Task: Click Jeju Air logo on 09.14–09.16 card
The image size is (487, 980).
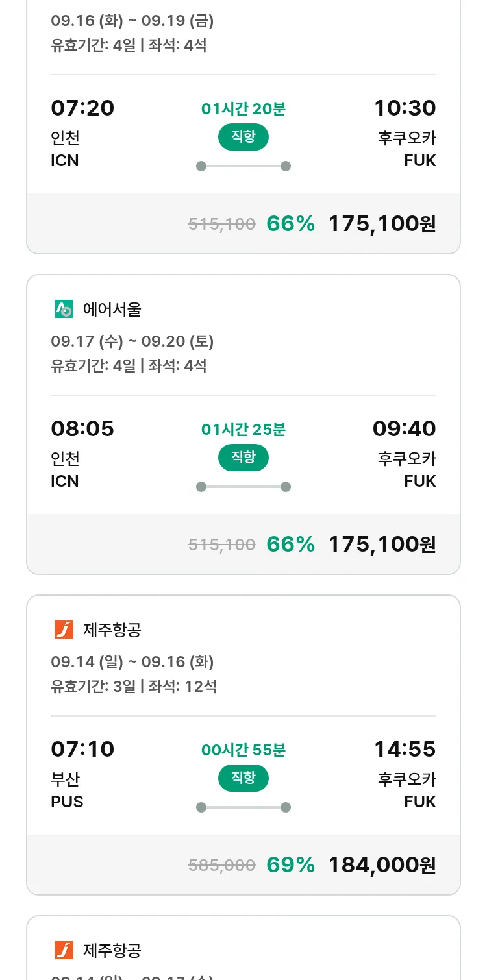Action: [x=64, y=630]
